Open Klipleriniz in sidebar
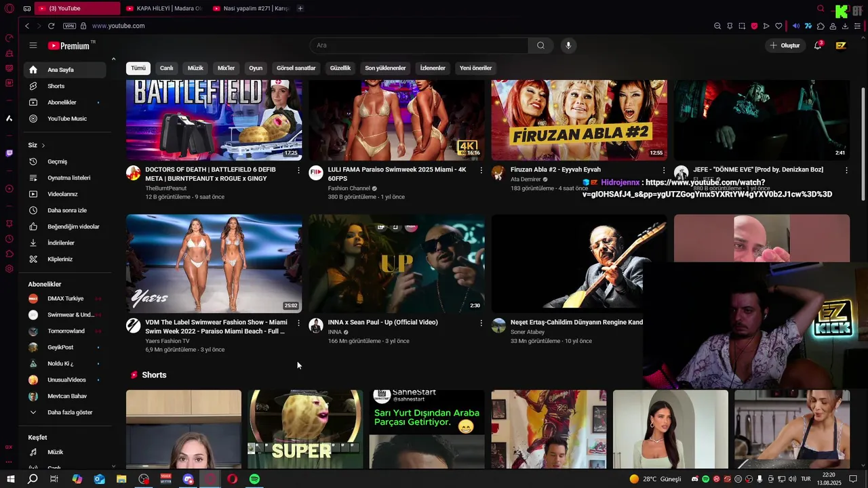This screenshot has width=868, height=488. tap(65, 259)
